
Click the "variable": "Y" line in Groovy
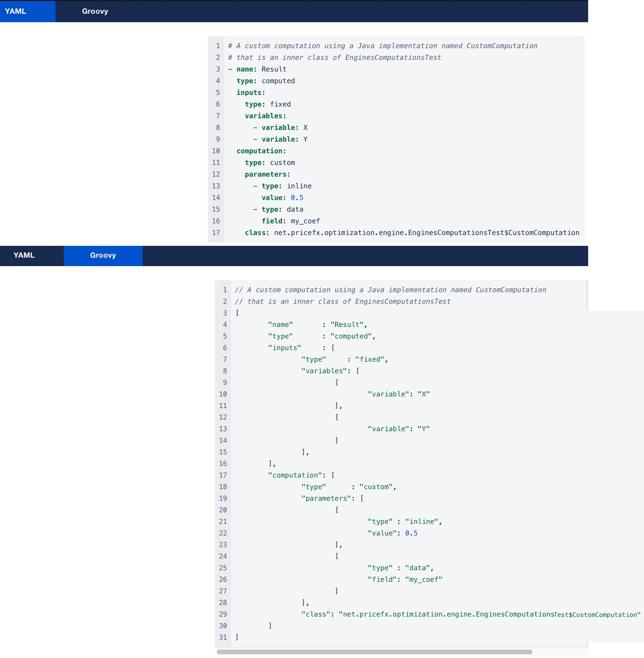point(398,429)
